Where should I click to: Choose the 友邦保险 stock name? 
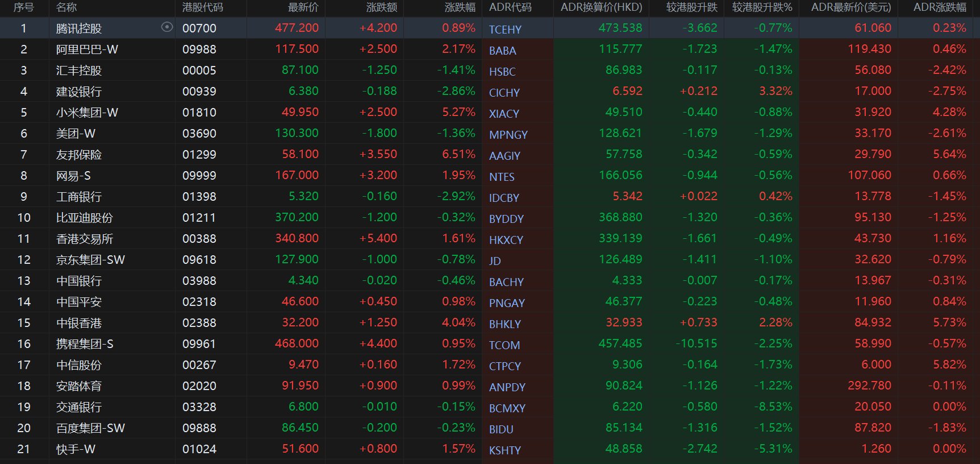(79, 155)
